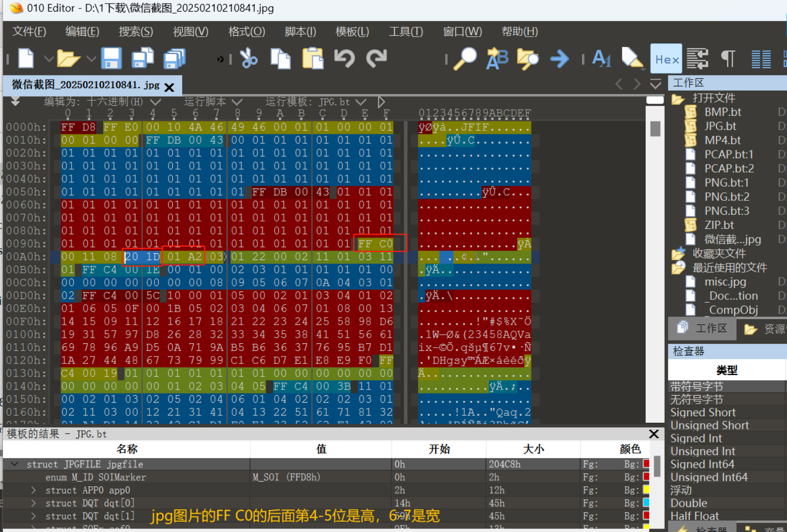
Task: Click the Undo arrow icon
Action: point(344,58)
